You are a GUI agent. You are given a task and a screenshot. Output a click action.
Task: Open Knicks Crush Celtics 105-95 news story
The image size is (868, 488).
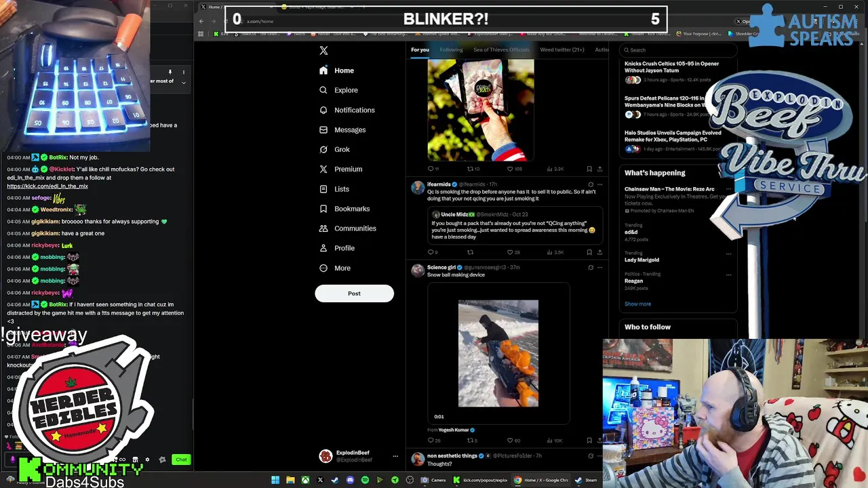click(x=671, y=67)
